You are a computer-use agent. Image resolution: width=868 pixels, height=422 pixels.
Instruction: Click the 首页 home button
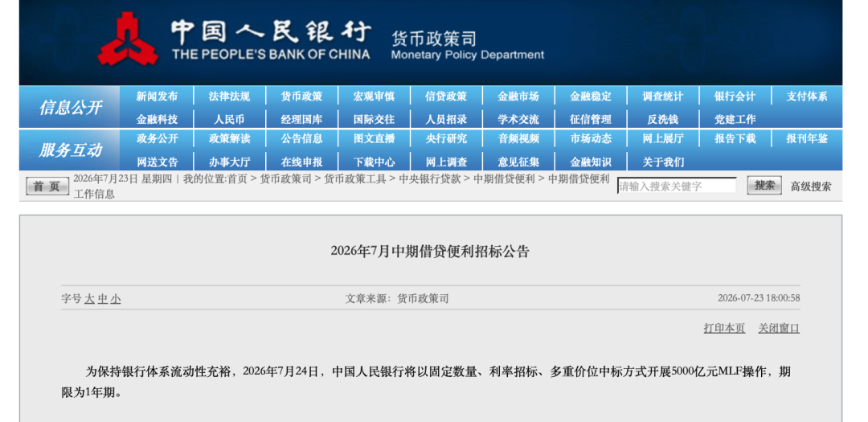(47, 186)
